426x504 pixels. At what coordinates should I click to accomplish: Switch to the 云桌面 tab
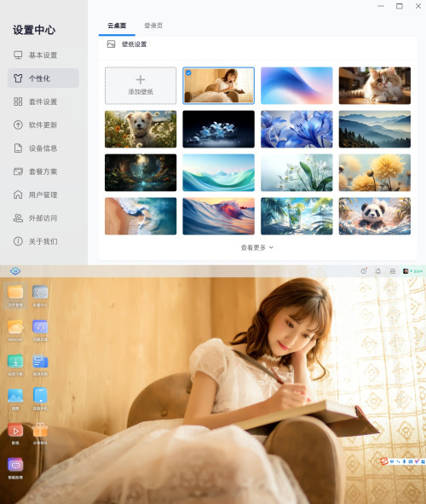click(x=117, y=26)
